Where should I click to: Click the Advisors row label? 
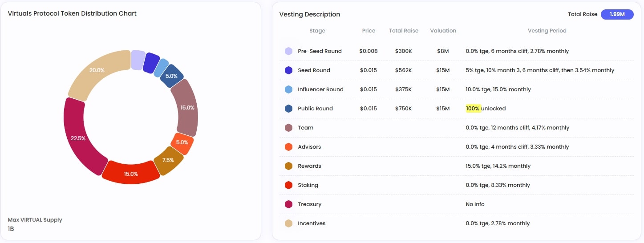point(309,147)
